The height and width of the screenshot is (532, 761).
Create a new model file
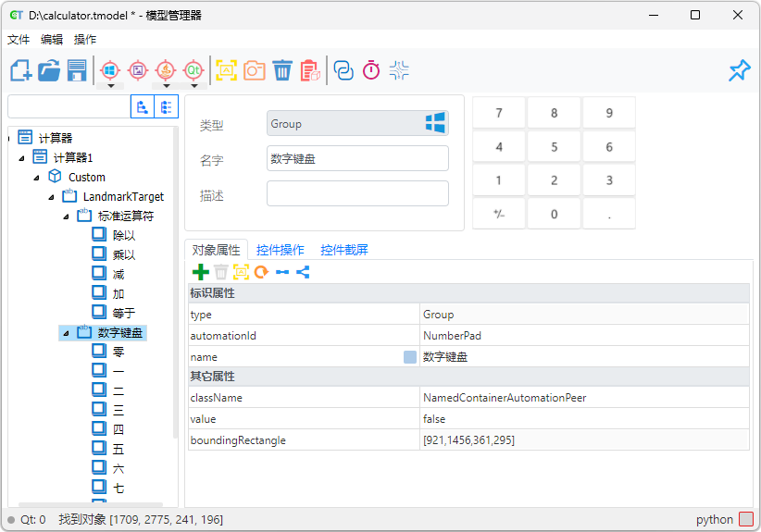point(21,71)
